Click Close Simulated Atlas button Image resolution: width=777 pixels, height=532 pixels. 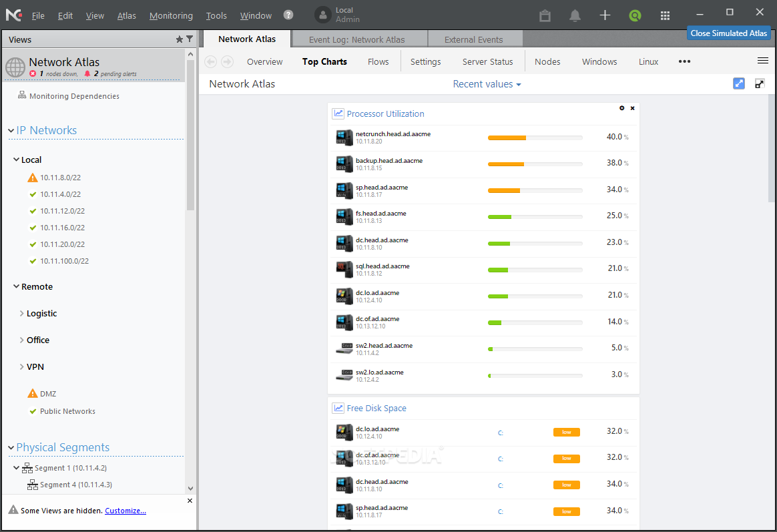pos(728,33)
